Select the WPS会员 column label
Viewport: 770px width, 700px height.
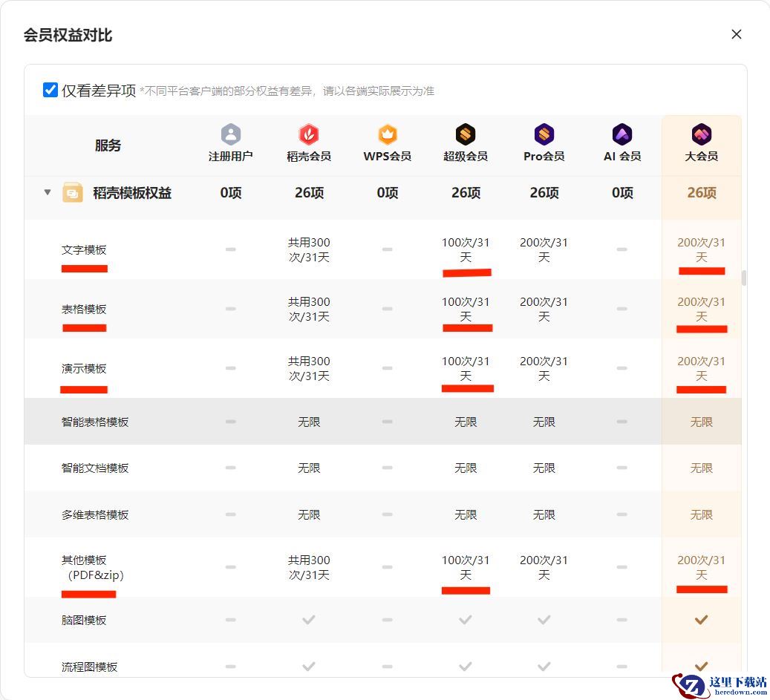pyautogui.click(x=388, y=157)
